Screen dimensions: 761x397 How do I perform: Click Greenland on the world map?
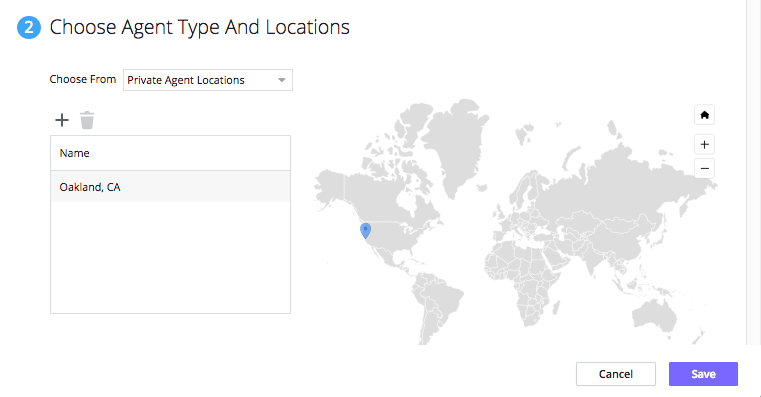pyautogui.click(x=456, y=141)
